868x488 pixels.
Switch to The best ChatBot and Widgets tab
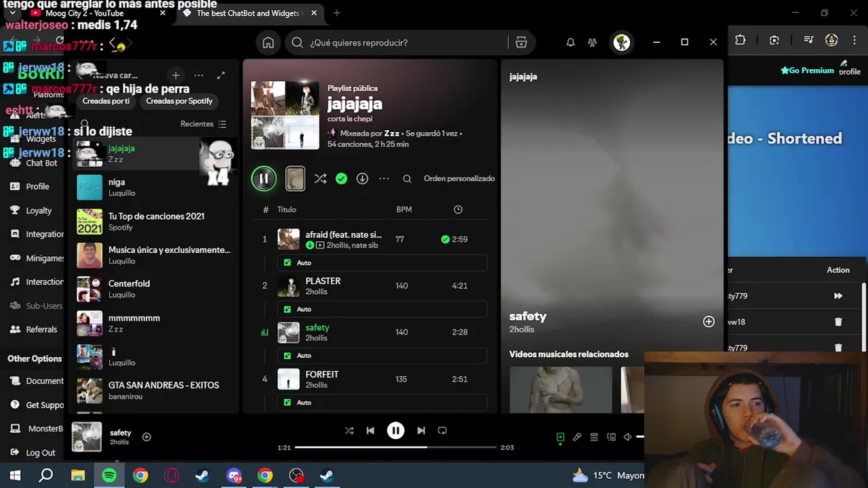248,13
